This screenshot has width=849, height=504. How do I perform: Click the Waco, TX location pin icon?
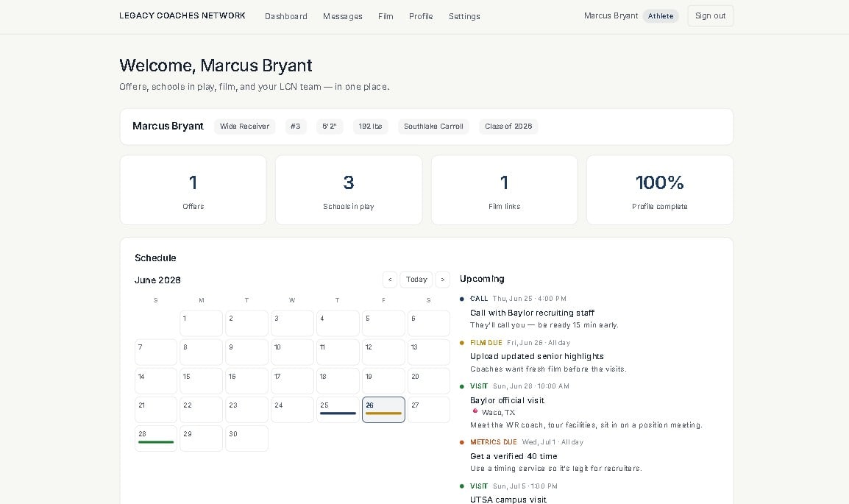point(475,411)
